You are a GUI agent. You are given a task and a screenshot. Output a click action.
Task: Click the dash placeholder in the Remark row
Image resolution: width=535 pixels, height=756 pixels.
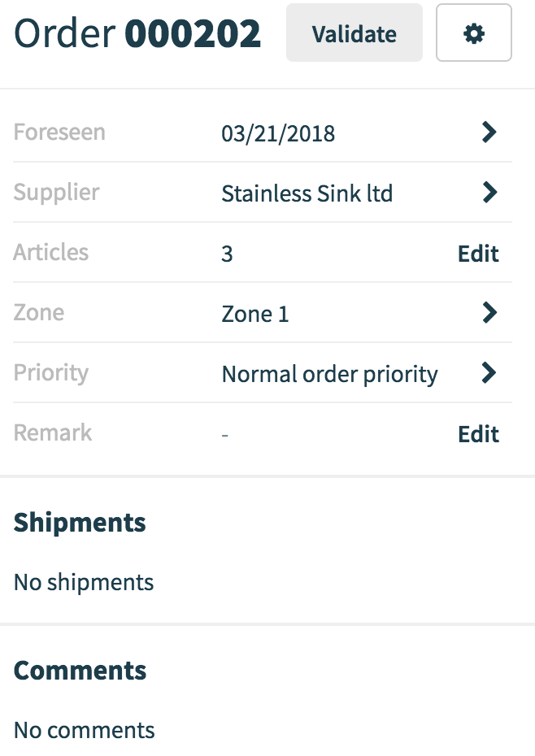(x=225, y=433)
